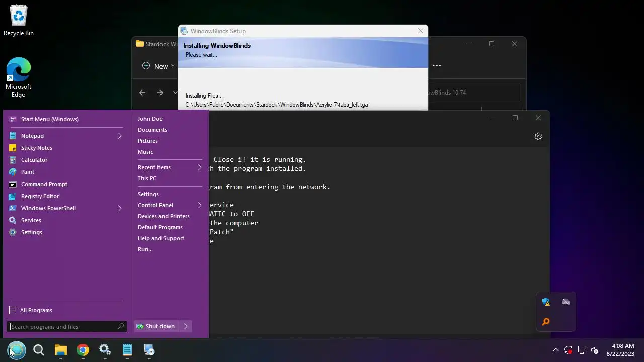Switch to the WindowBlinds Setup installer taskbar icon
Image resolution: width=644 pixels, height=362 pixels.
pos(149,350)
